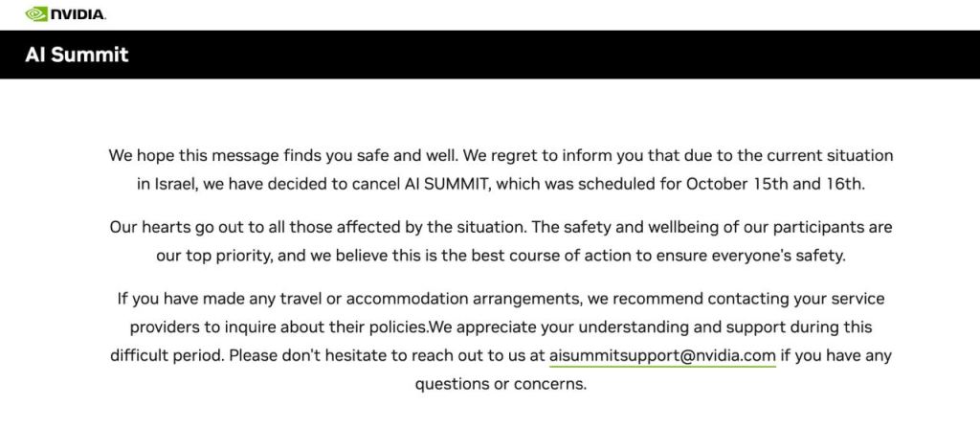Image resolution: width=980 pixels, height=428 pixels.
Task: Open the aisummitsupport@nvidia.com email link
Action: pos(662,356)
